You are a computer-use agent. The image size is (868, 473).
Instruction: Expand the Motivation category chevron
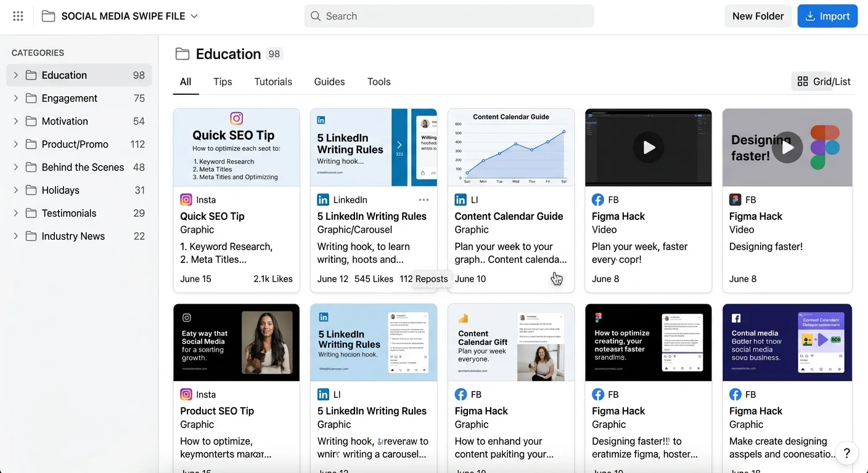pyautogui.click(x=16, y=121)
